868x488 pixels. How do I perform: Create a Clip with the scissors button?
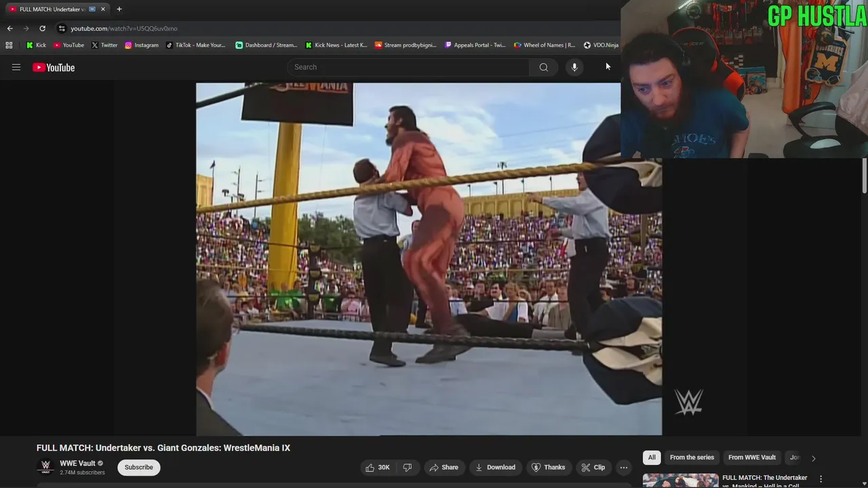coord(593,467)
